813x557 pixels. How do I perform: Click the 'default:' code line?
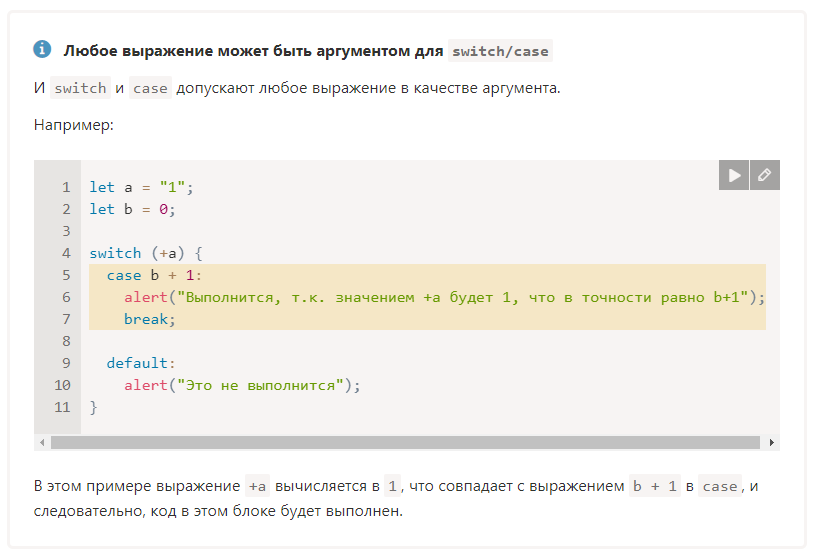141,363
